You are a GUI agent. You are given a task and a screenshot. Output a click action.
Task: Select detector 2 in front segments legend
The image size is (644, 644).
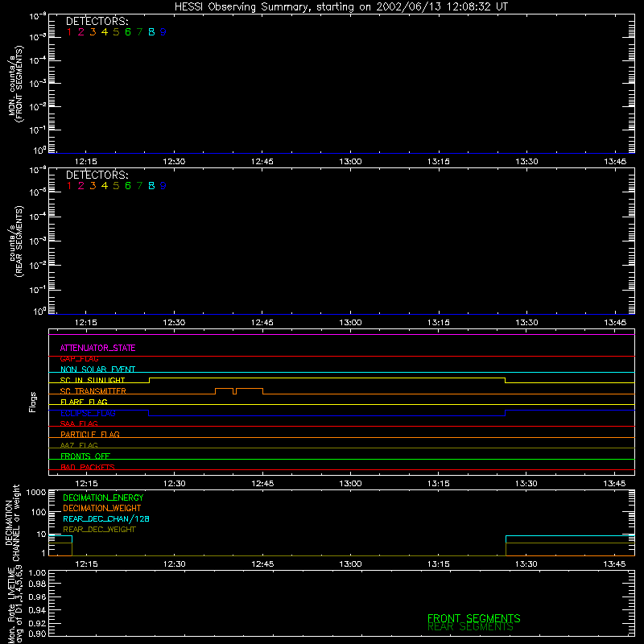[x=81, y=32]
